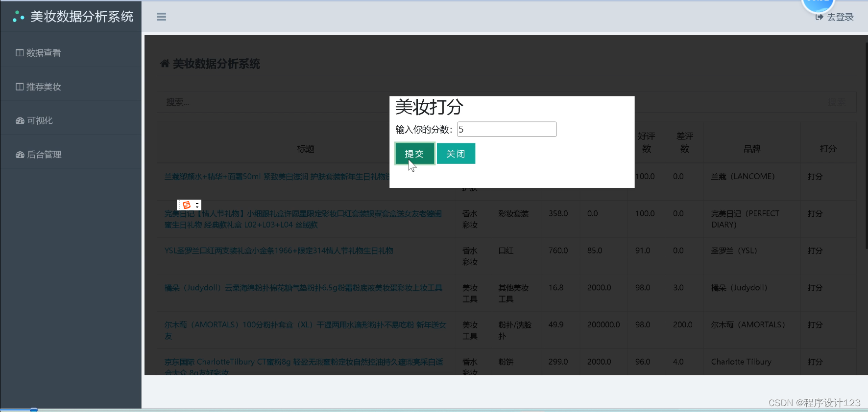Click 打分 in the 圣罗兰 YSL row

pyautogui.click(x=815, y=251)
